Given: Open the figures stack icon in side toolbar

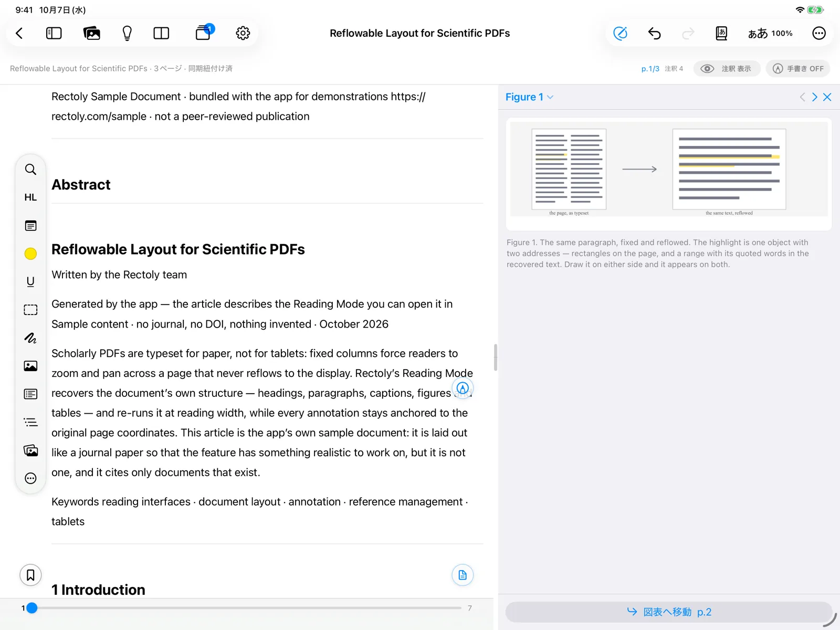Looking at the screenshot, I should (30, 450).
